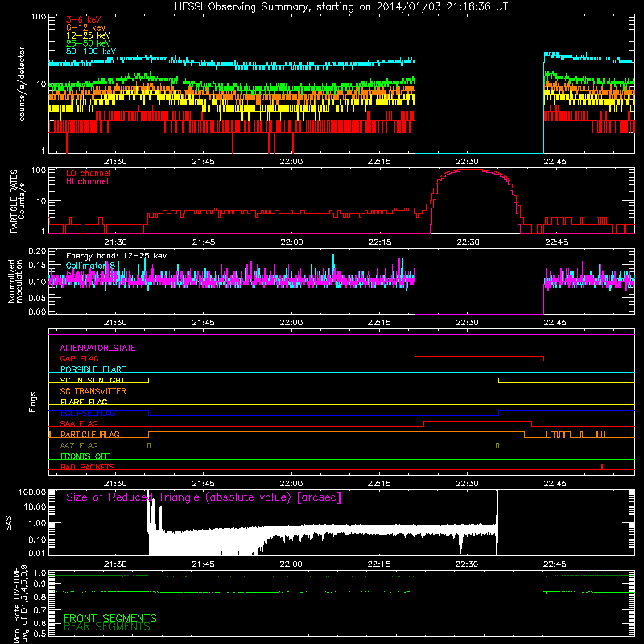
Task: Click the '0.8' livetime y-axis value
Action: pos(40,597)
